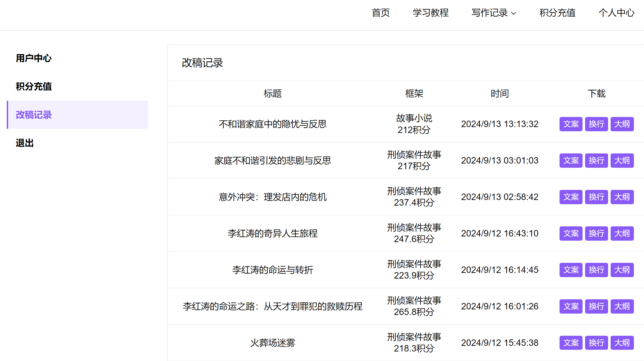Image resolution: width=644 pixels, height=361 pixels.
Task: Click 换行 for 意外冲突：理发店内的危机
Action: tap(596, 197)
